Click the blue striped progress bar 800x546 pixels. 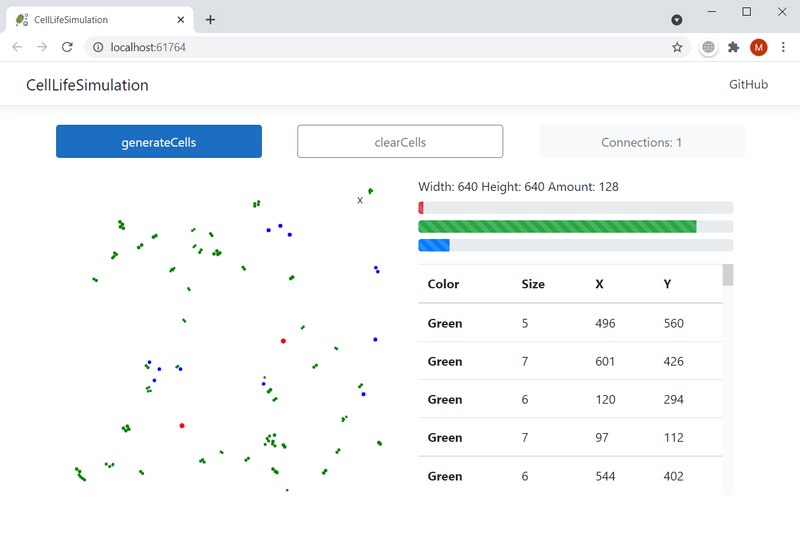[x=434, y=245]
